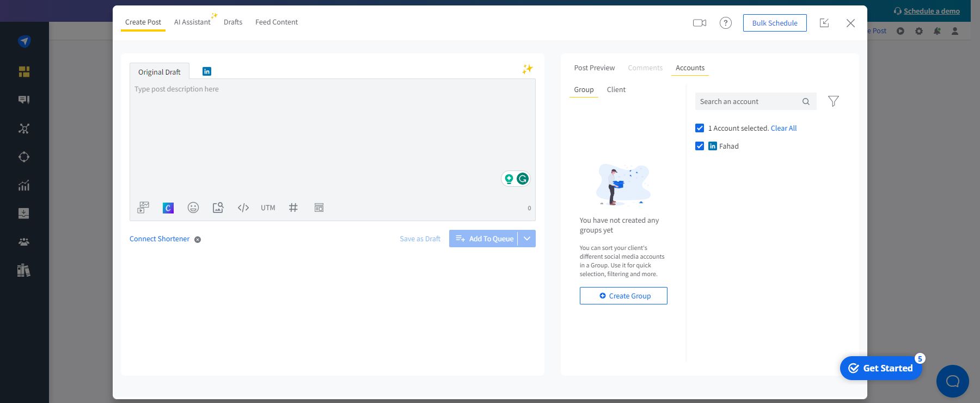Viewport: 980px width, 403px height.
Task: Switch to the Comments tab
Action: [645, 68]
